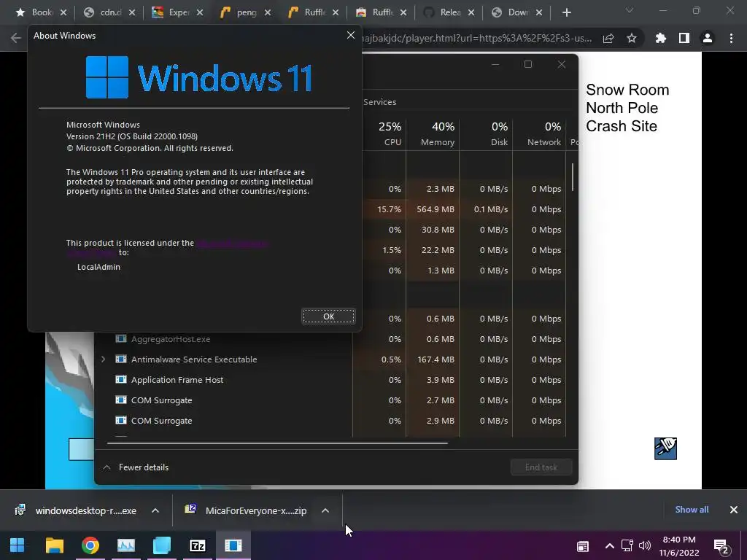Toggle Chrome side panel icon
The image size is (747, 560).
click(684, 38)
